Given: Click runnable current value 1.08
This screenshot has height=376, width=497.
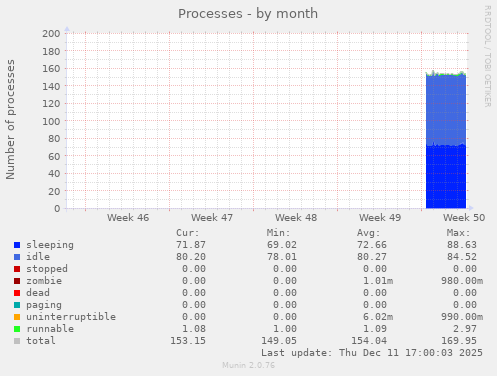Looking at the screenshot, I should click(194, 329).
